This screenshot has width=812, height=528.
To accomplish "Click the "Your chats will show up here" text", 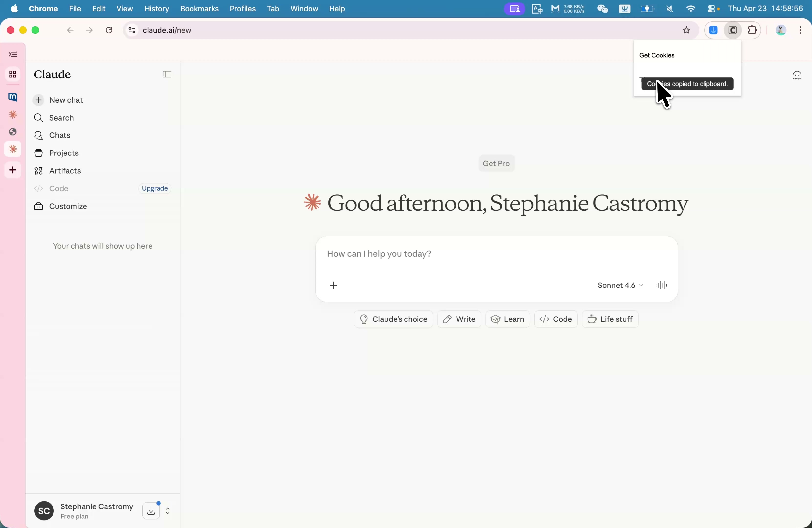I will click(x=103, y=246).
